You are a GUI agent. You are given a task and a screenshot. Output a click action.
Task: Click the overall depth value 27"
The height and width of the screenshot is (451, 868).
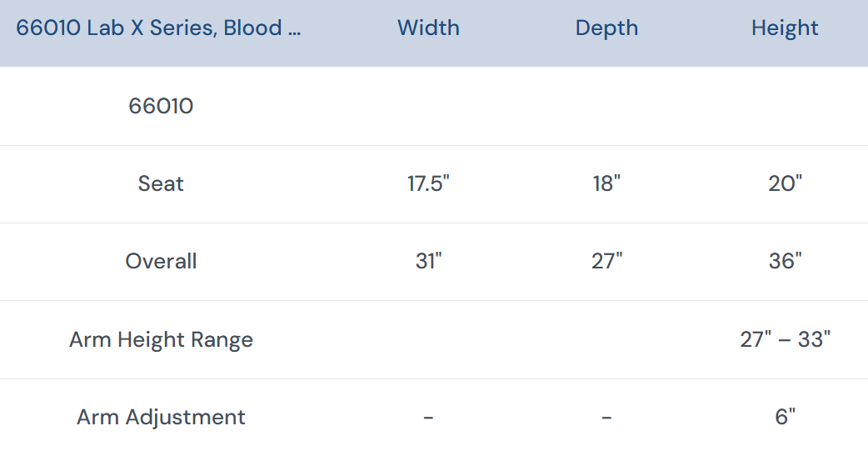tap(606, 261)
